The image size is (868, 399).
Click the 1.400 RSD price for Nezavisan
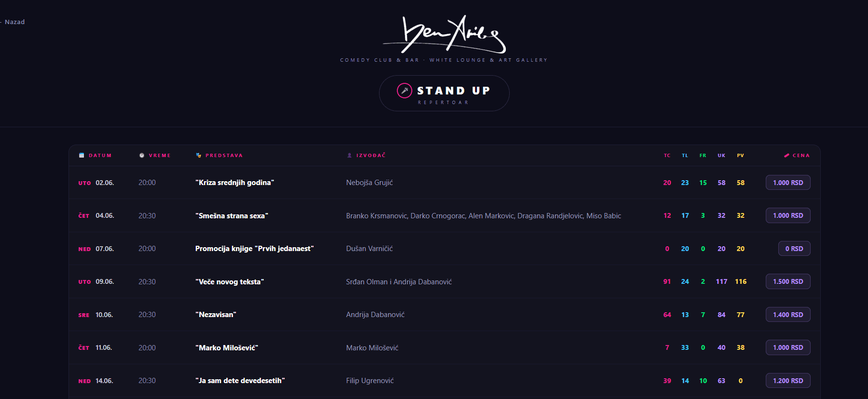(788, 315)
